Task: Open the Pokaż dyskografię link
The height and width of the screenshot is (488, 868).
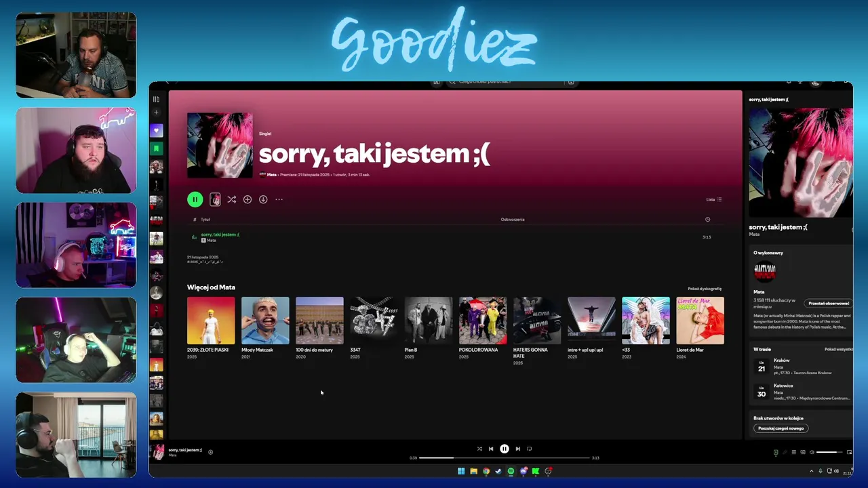Action: 705,289
